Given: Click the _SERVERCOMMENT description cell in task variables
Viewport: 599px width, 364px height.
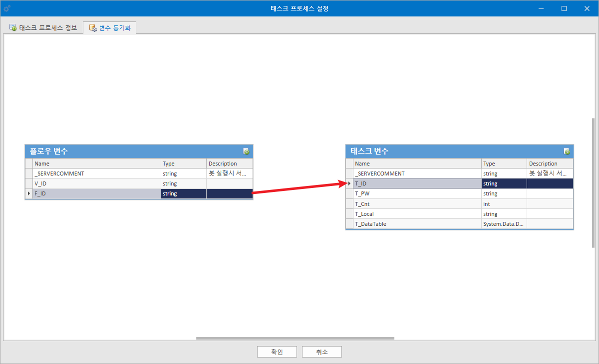Looking at the screenshot, I should [x=550, y=174].
